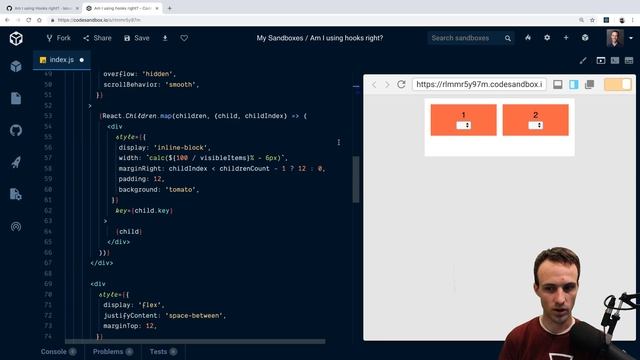Reload the browser page
The width and height of the screenshot is (640, 360).
point(29,20)
